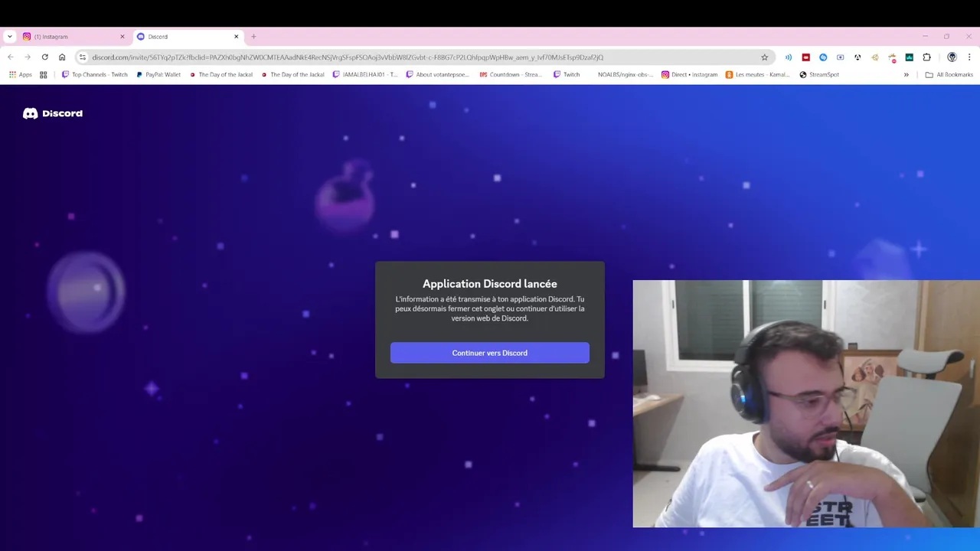
Task: Open the browser home page
Action: (62, 57)
